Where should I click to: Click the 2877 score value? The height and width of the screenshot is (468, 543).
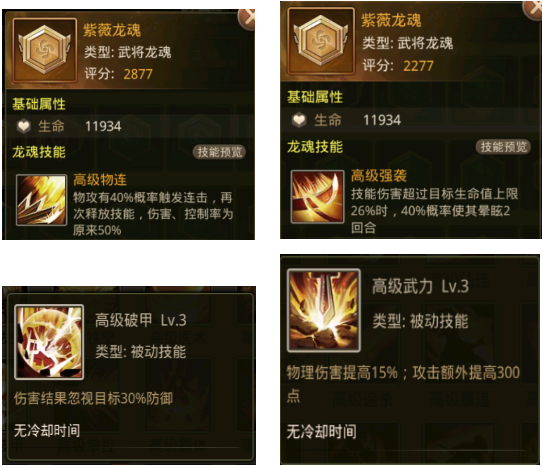(x=138, y=74)
